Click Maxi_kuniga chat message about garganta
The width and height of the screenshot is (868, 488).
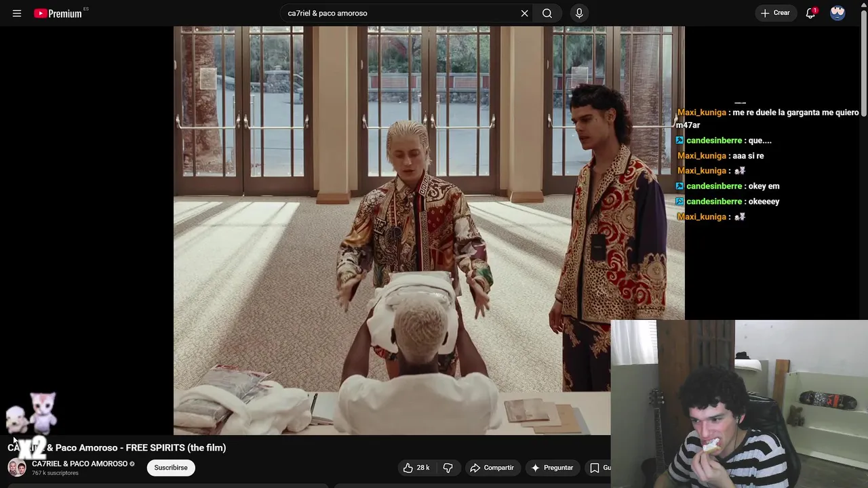pos(768,119)
